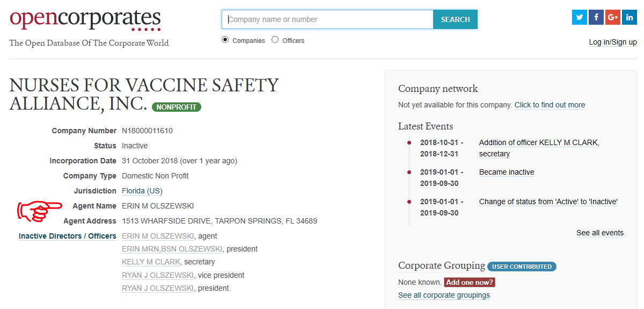Click the company title NURSES FOR VACCINE SAFETY ALLIANCE

click(144, 94)
